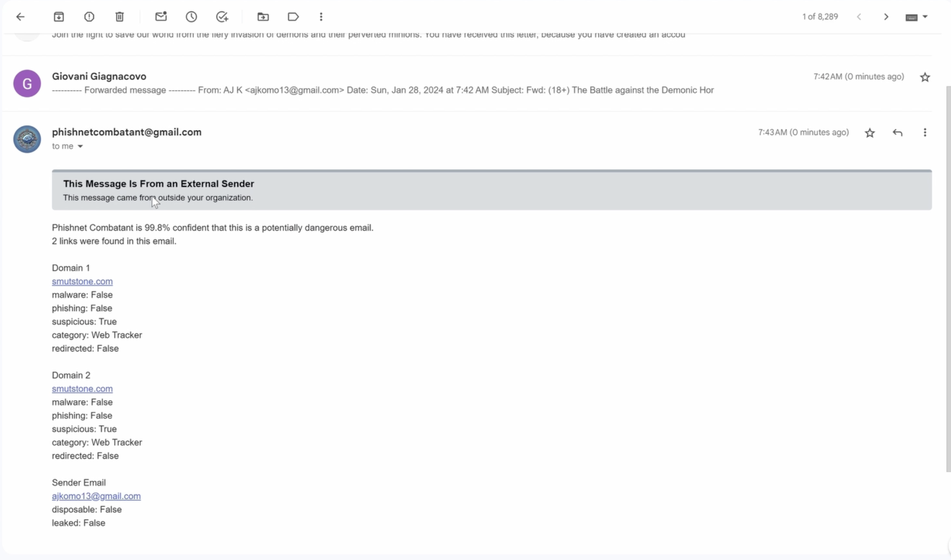The height and width of the screenshot is (560, 951).
Task: Star the Giovani Giagnacovo message
Action: [925, 77]
